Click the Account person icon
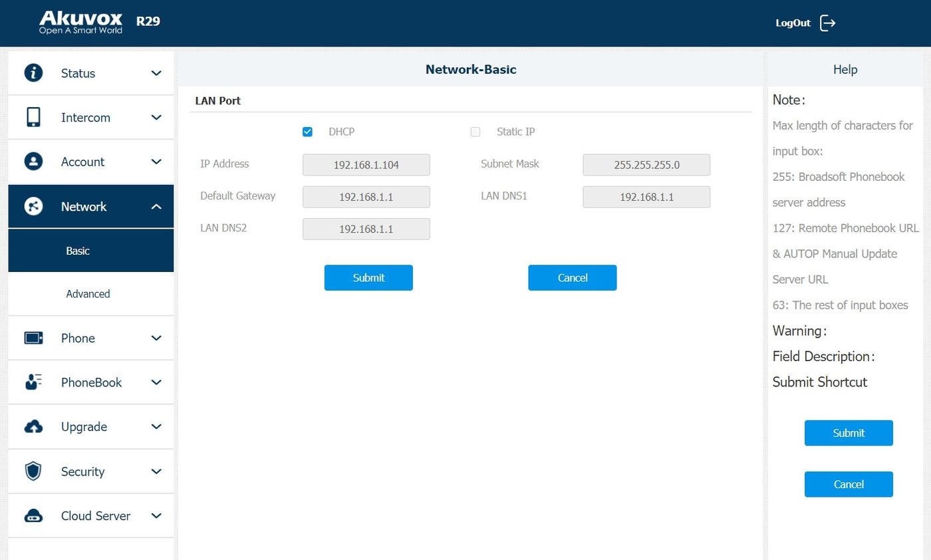Viewport: 931px width, 560px height. tap(33, 162)
